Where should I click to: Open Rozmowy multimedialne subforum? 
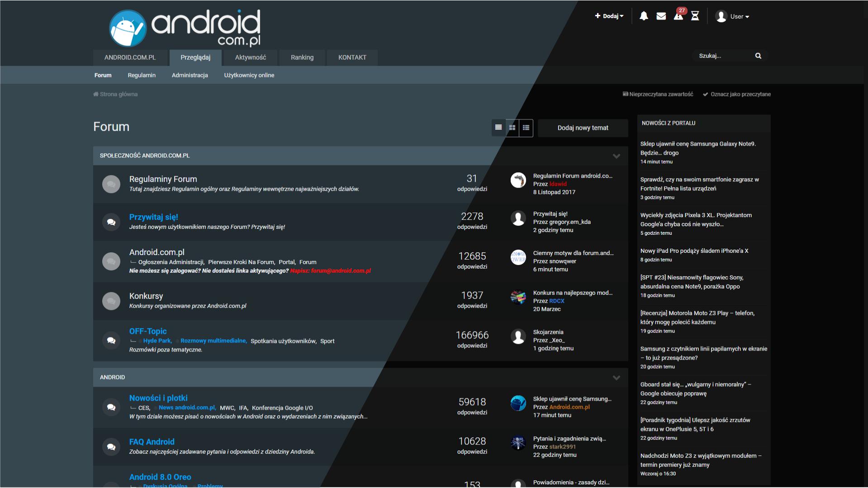point(213,341)
